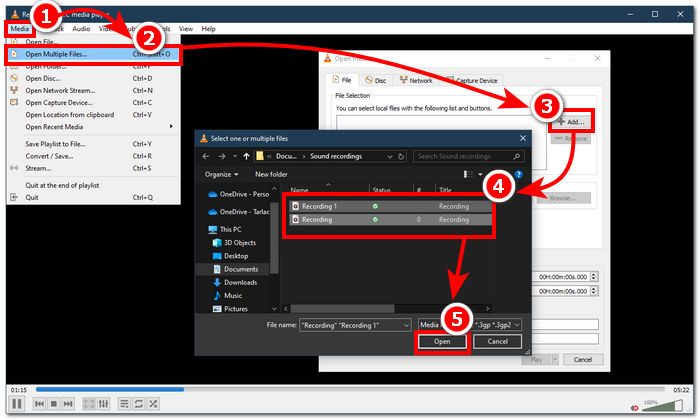Click Cancel in file selection dialog

click(497, 341)
